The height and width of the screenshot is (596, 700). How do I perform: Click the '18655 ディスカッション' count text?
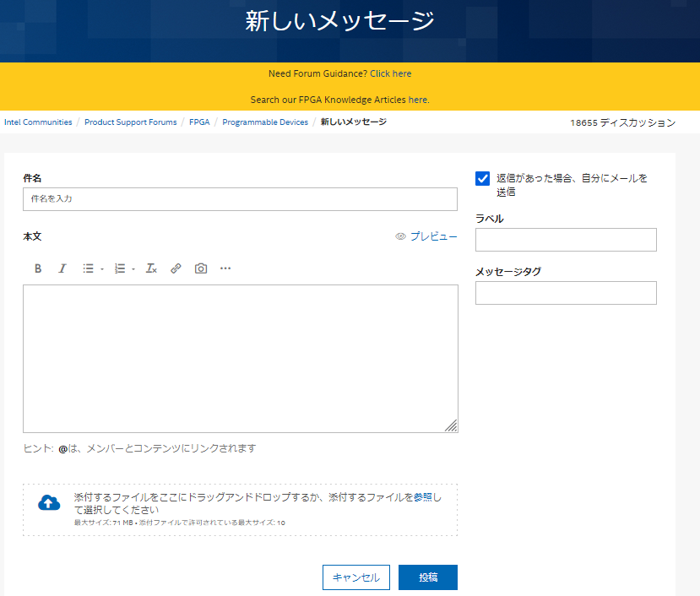(x=623, y=122)
